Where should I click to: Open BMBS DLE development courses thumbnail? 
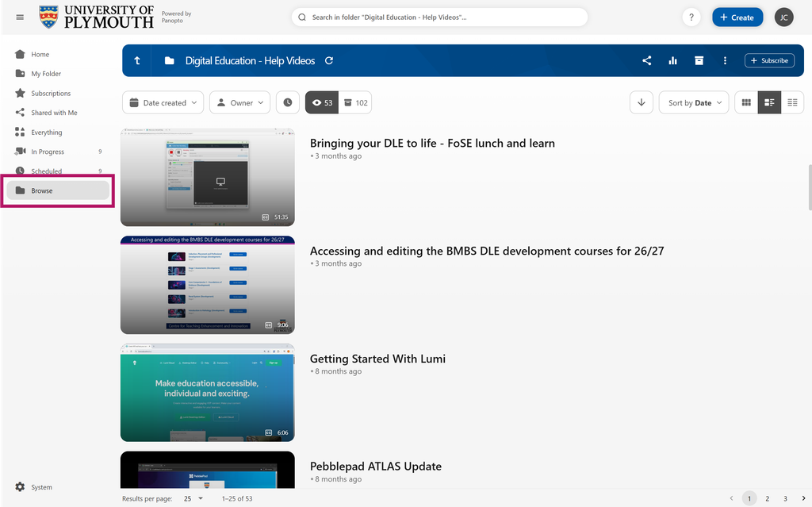tap(208, 285)
